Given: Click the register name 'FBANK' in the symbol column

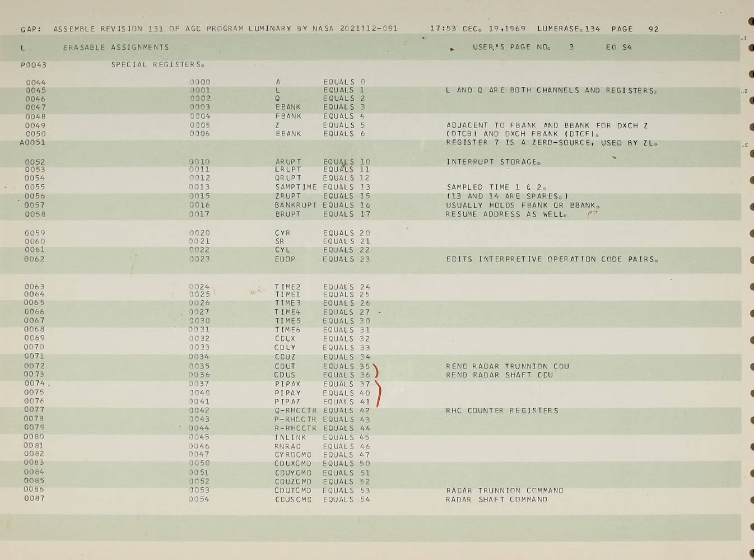Looking at the screenshot, I should click(288, 116).
